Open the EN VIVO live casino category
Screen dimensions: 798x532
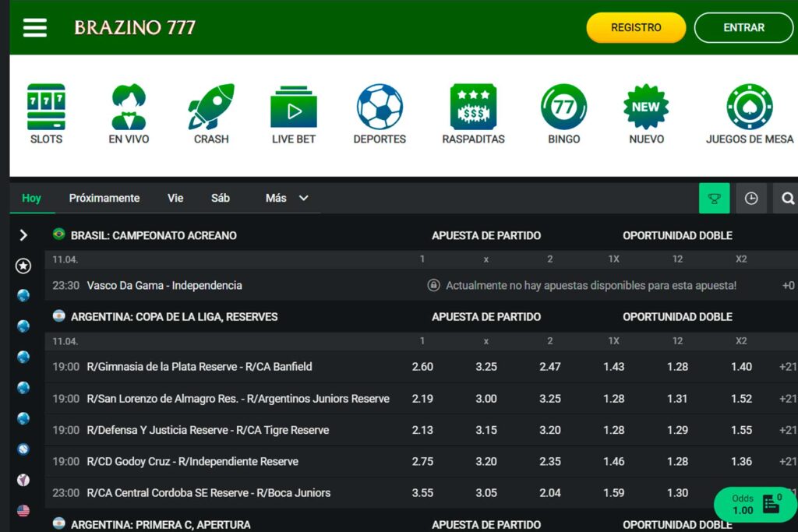[x=129, y=114]
